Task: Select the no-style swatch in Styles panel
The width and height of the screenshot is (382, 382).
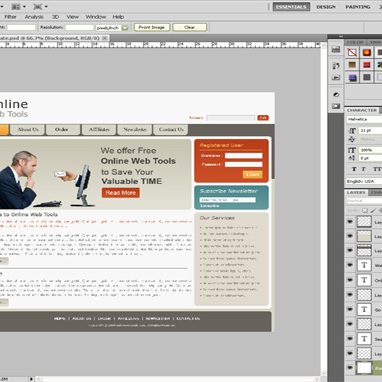Action: [352, 52]
